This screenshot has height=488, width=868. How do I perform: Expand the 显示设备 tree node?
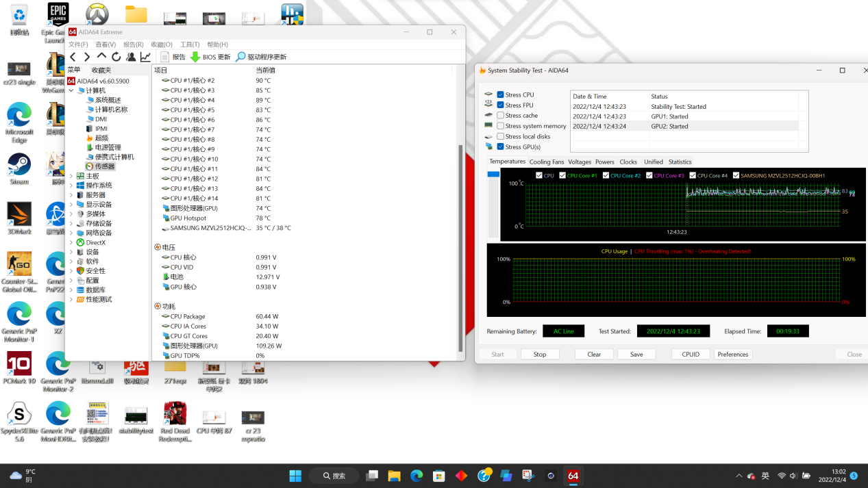pos(71,205)
